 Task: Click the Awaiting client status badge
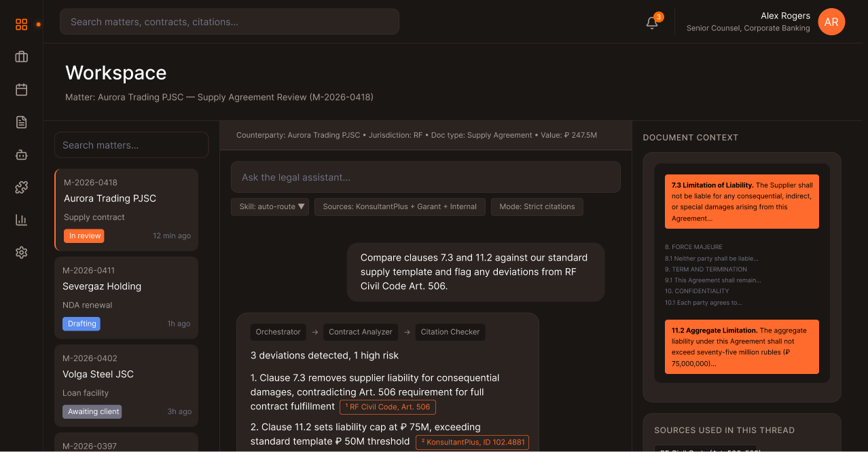pyautogui.click(x=92, y=411)
